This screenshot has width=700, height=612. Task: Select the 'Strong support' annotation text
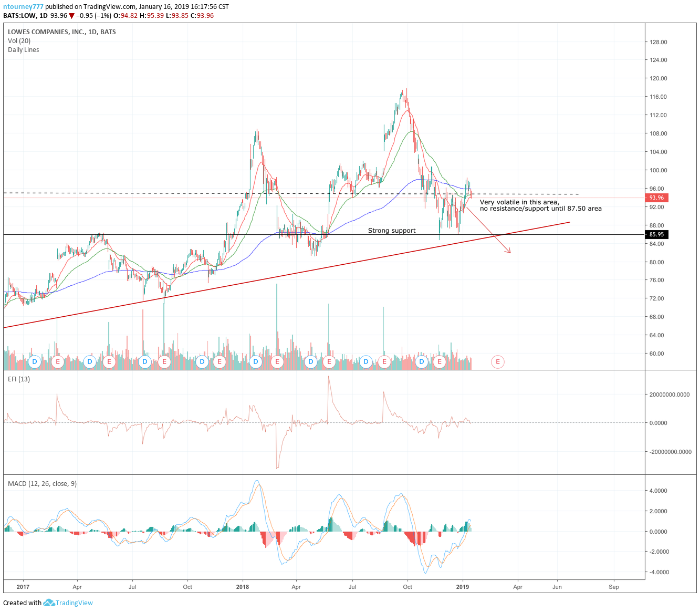point(392,231)
